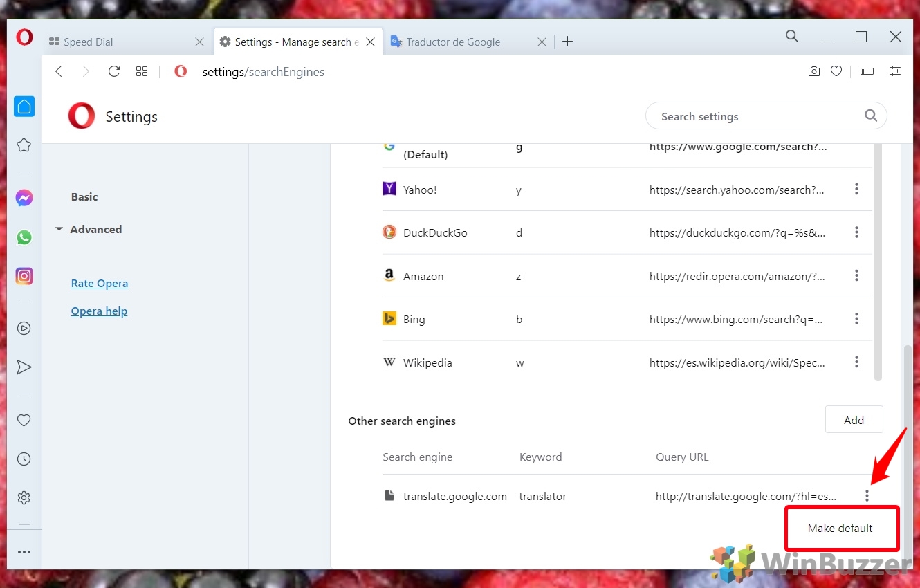Image resolution: width=920 pixels, height=588 pixels.
Task: Click the settings/searchEngines address bar
Action: pyautogui.click(x=263, y=71)
